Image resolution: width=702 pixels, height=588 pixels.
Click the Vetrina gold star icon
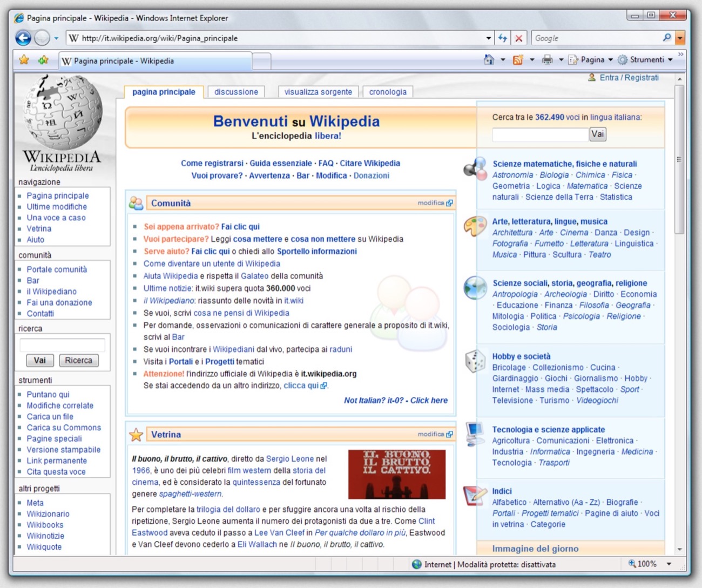click(136, 434)
